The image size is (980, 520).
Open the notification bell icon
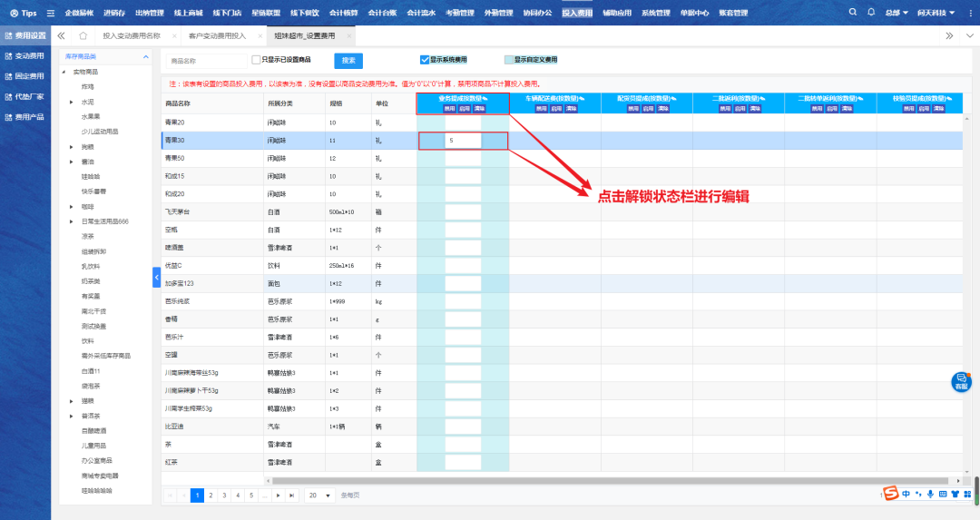(x=871, y=13)
